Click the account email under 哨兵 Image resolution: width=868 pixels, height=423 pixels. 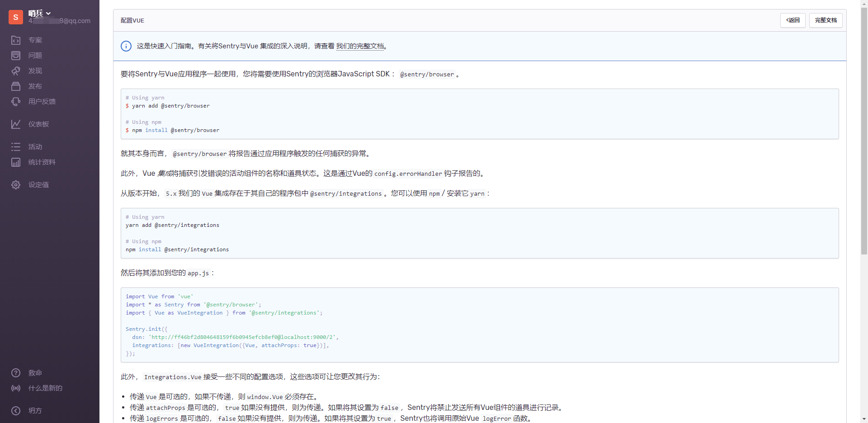(x=59, y=21)
